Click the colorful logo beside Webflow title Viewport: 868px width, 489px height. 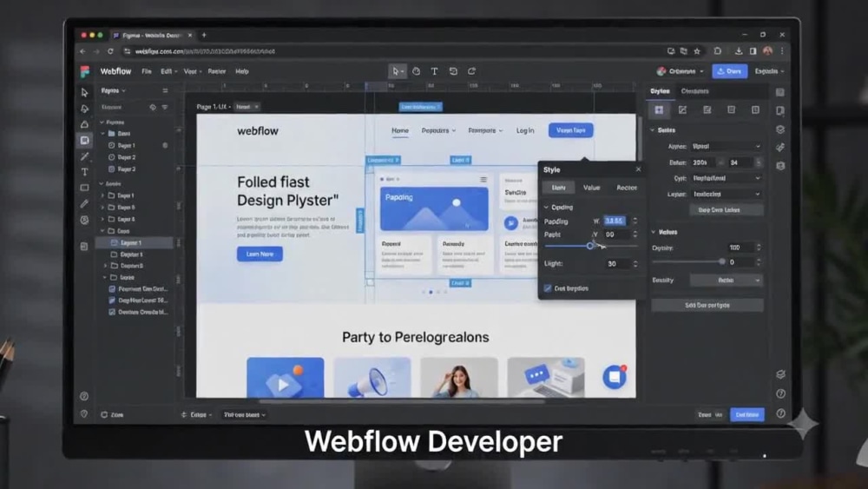(85, 71)
